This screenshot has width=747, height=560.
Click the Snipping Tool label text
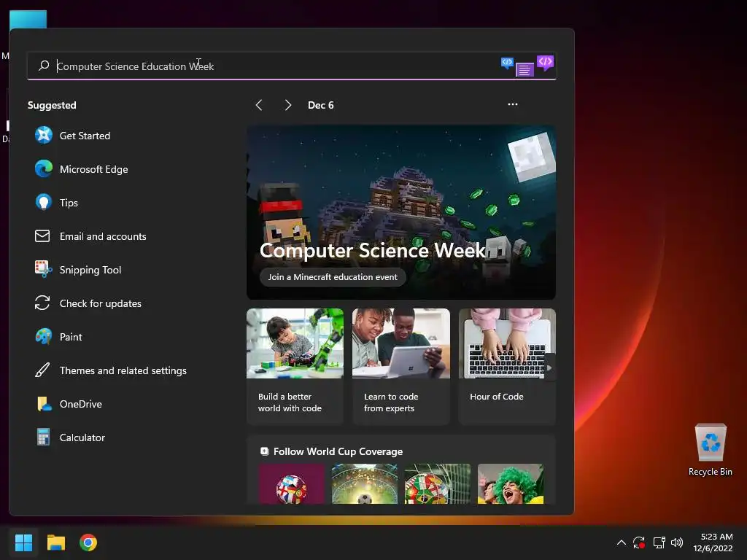pyautogui.click(x=90, y=270)
